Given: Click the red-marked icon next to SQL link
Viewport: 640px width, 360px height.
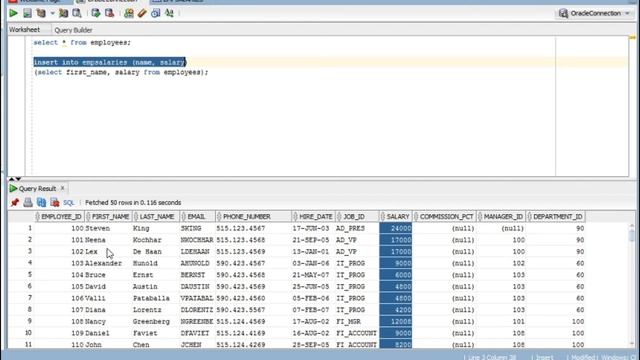Looking at the screenshot, I should [55, 202].
